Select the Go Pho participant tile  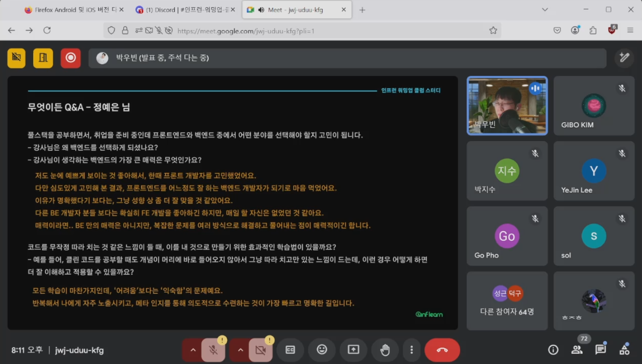tap(507, 236)
